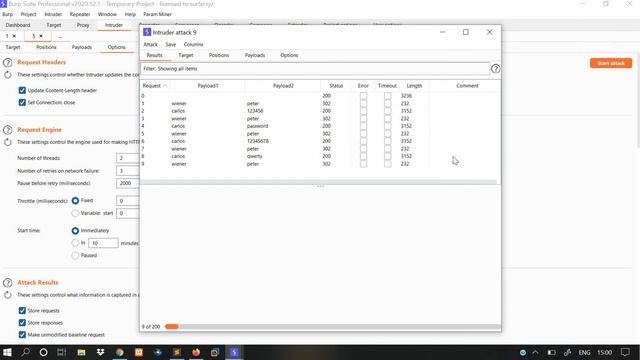Image resolution: width=640 pixels, height=360 pixels.
Task: Open Dropbox from the taskbar
Action: pos(100,352)
